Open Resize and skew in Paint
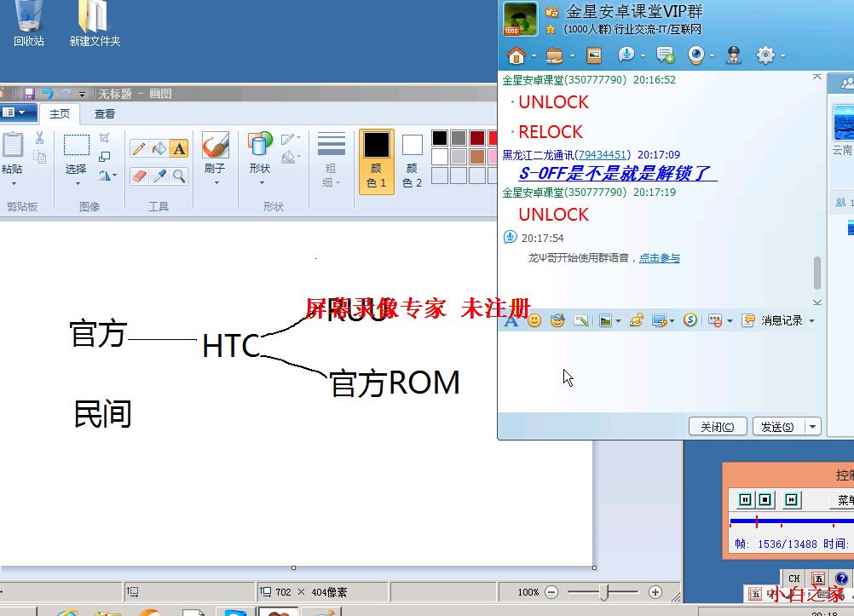Image resolution: width=854 pixels, height=616 pixels. [x=105, y=157]
